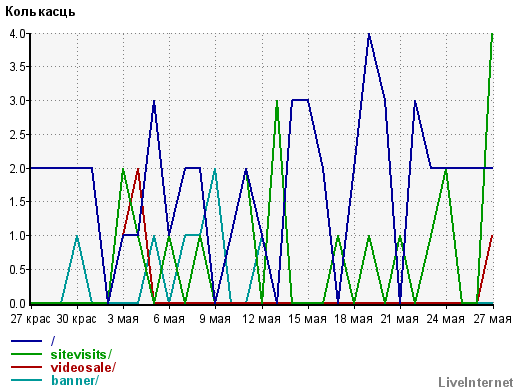Select the 27 мая date label
The height and width of the screenshot is (392, 520).
(492, 319)
